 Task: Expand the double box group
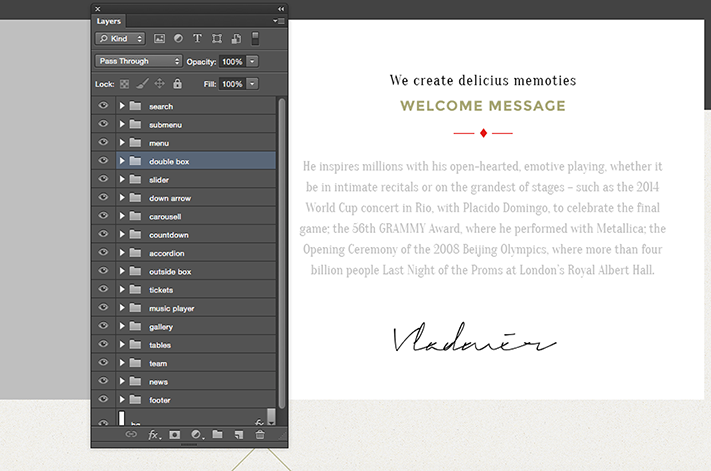122,161
